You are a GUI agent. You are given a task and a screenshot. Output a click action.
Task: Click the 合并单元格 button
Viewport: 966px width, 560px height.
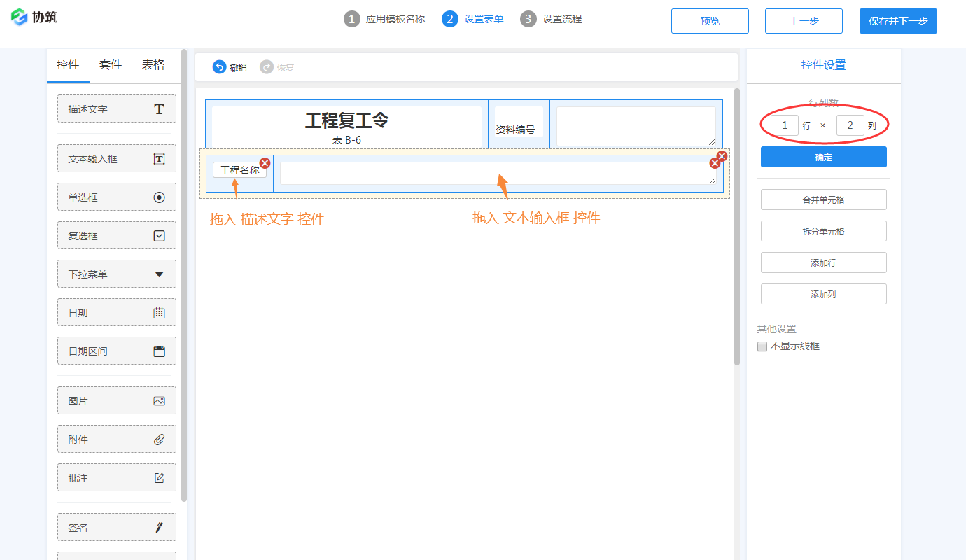pos(823,199)
